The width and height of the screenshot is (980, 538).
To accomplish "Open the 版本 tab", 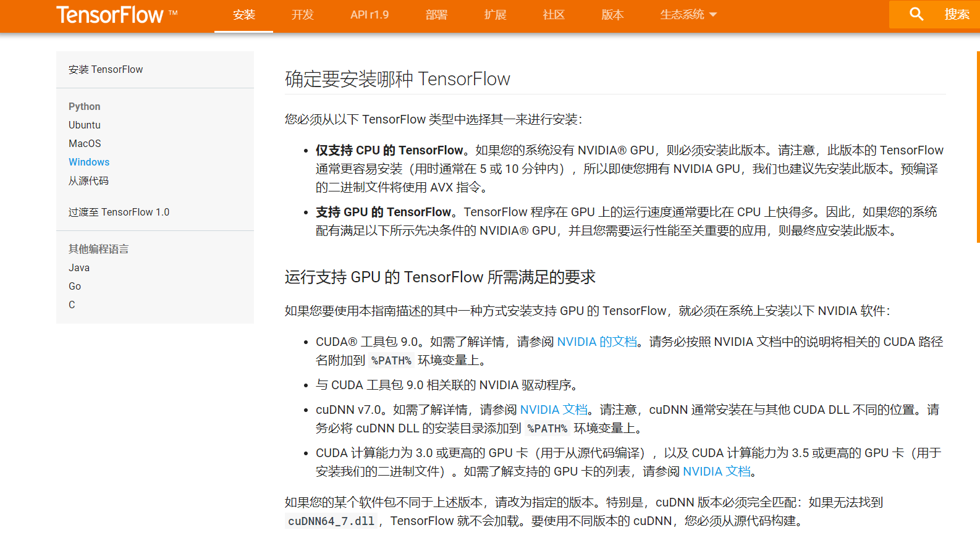I will (612, 15).
